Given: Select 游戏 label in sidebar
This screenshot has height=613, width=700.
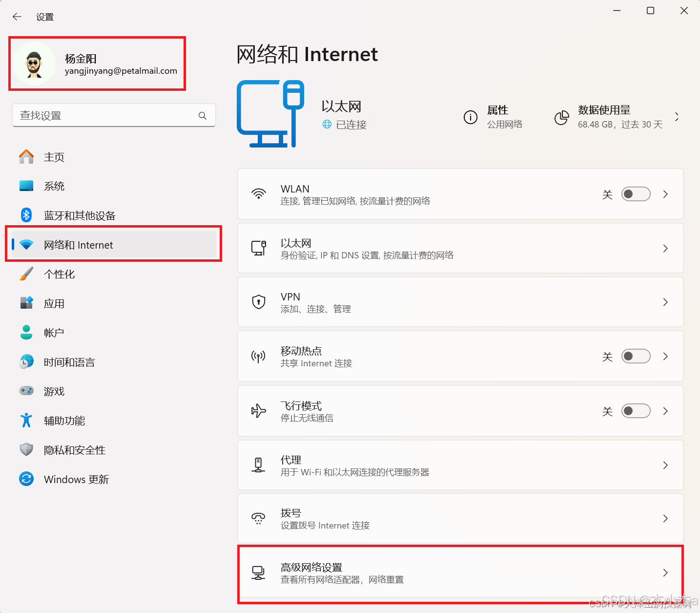Looking at the screenshot, I should click(54, 391).
